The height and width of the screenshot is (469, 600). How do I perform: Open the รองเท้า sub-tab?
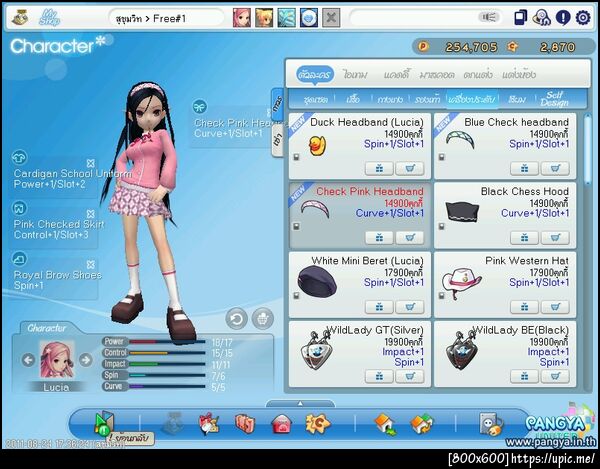[x=427, y=99]
